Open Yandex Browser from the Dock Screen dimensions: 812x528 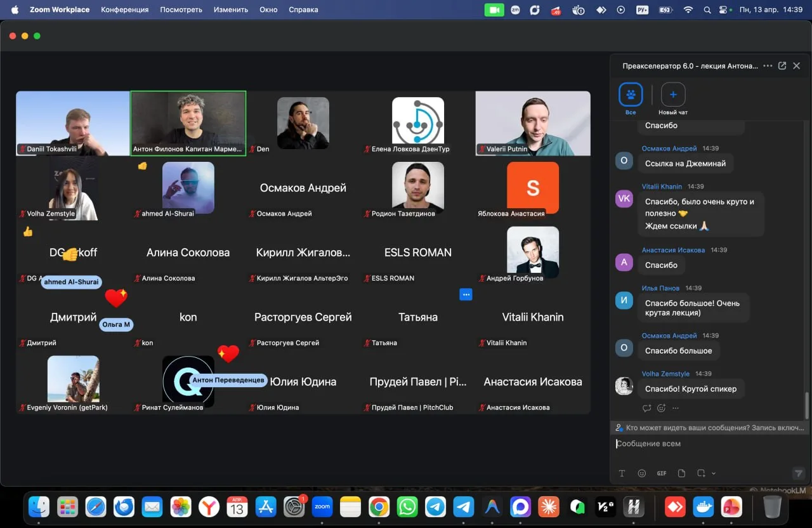click(x=209, y=506)
